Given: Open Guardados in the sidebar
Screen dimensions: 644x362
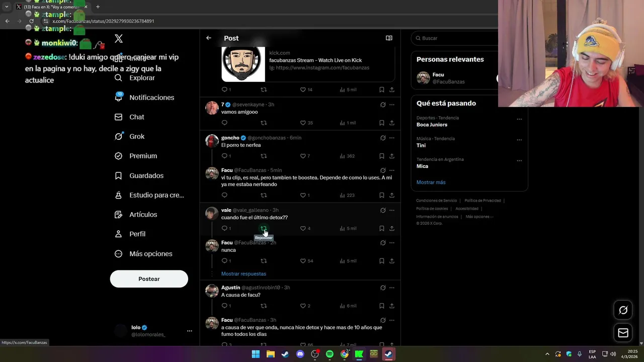Looking at the screenshot, I should coord(139,175).
